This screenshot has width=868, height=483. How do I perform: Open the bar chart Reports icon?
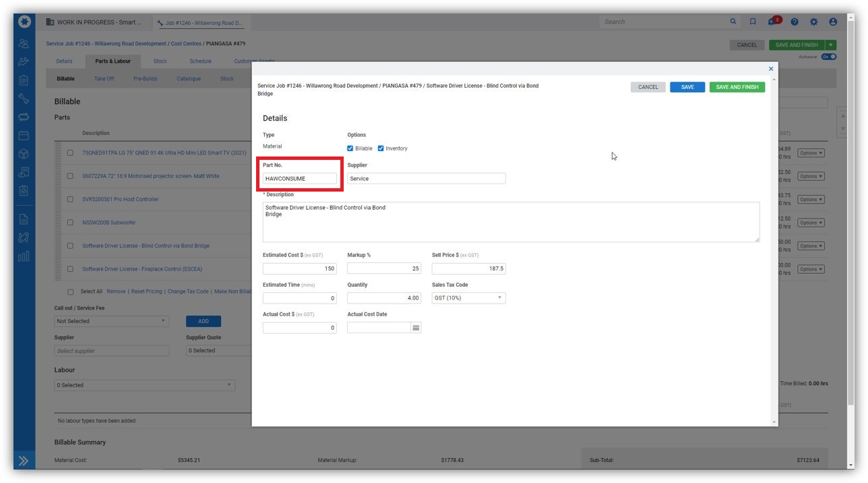pos(24,256)
